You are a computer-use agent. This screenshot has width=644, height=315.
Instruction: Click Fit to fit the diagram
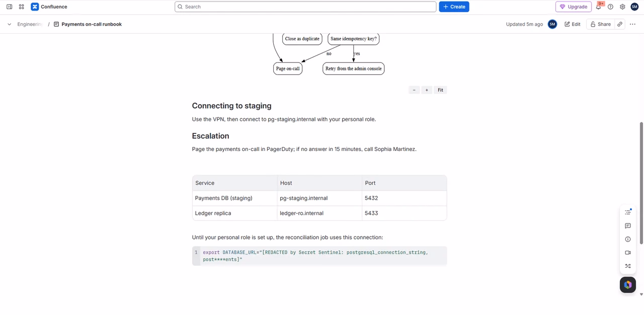pos(440,90)
